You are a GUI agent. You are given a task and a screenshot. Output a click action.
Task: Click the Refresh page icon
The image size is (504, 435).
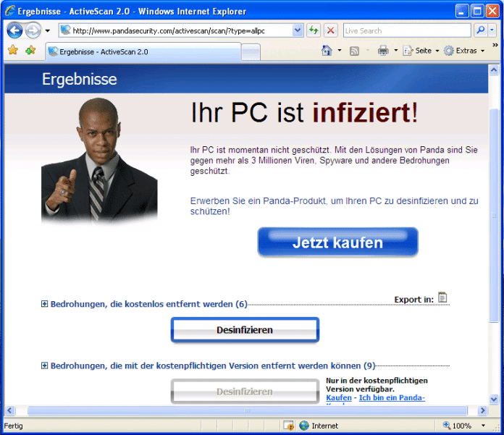314,30
